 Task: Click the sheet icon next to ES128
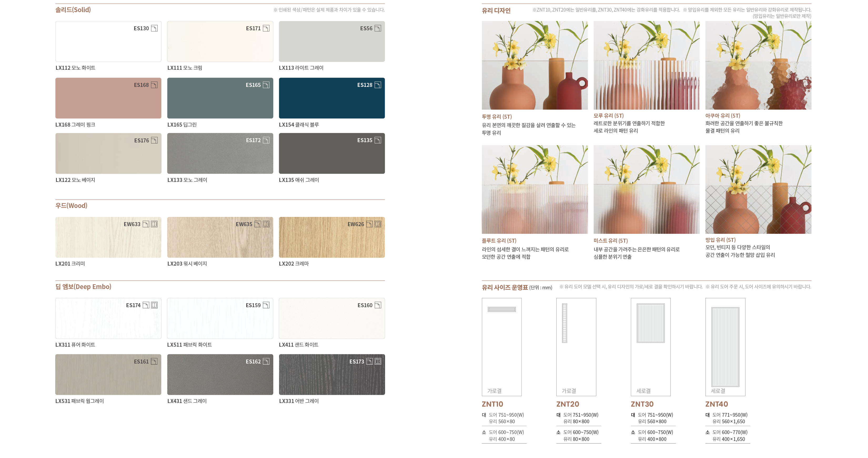(x=378, y=85)
